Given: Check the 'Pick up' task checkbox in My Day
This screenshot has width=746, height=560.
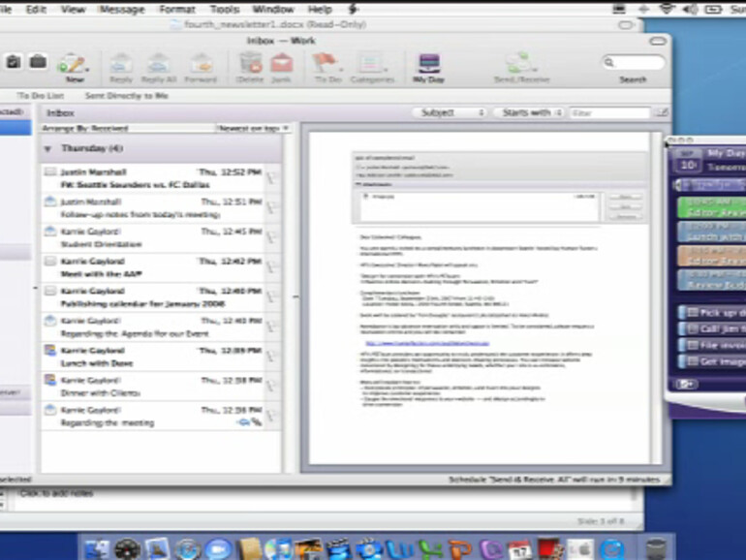Looking at the screenshot, I should (x=693, y=313).
